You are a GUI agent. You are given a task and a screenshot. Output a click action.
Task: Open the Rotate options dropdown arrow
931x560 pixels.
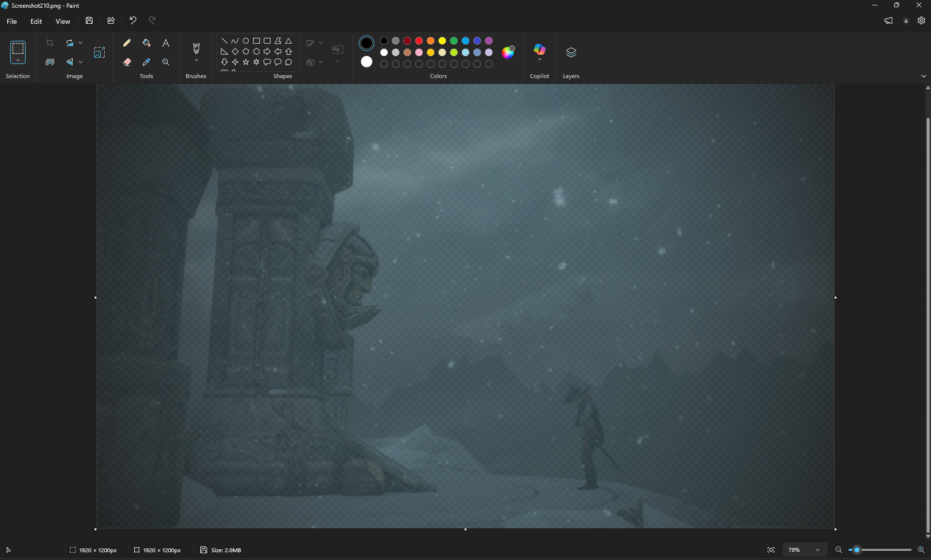pos(80,43)
